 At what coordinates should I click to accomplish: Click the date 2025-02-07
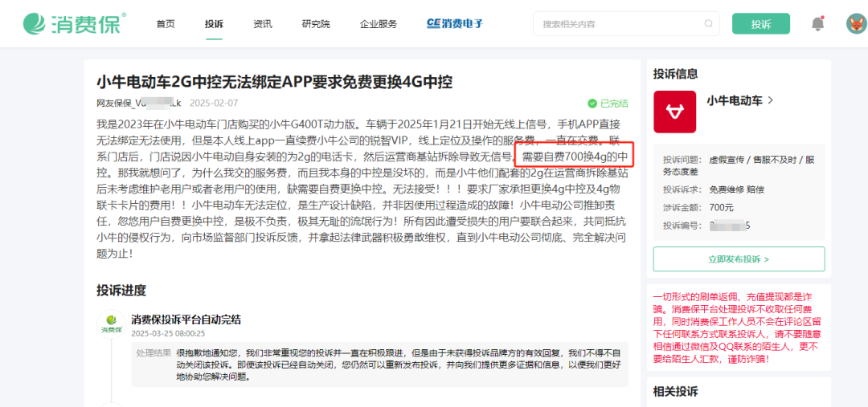[214, 104]
